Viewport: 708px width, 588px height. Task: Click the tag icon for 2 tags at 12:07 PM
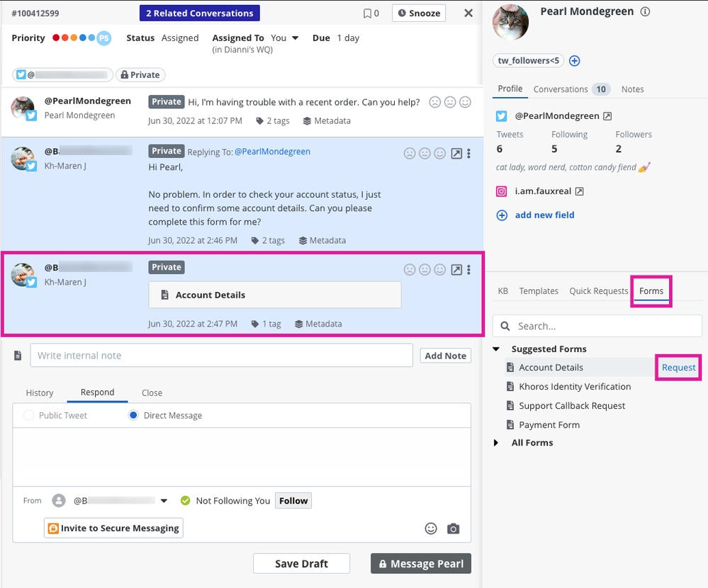(259, 121)
